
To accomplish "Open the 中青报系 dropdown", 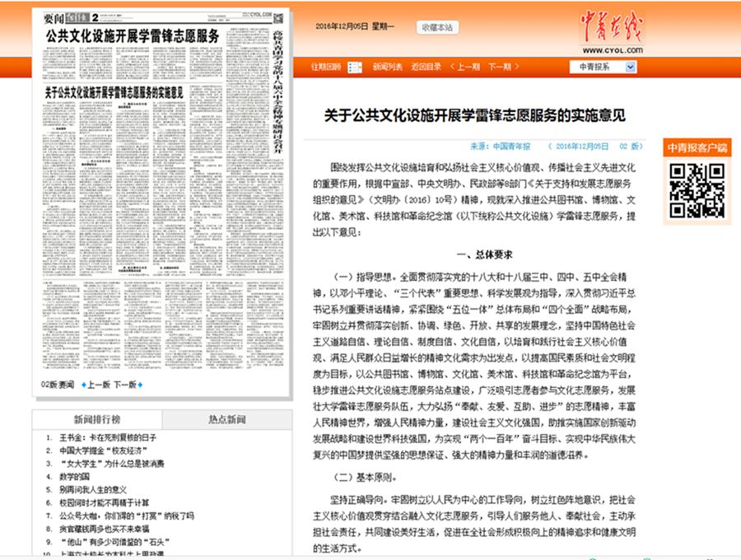I will [x=603, y=67].
